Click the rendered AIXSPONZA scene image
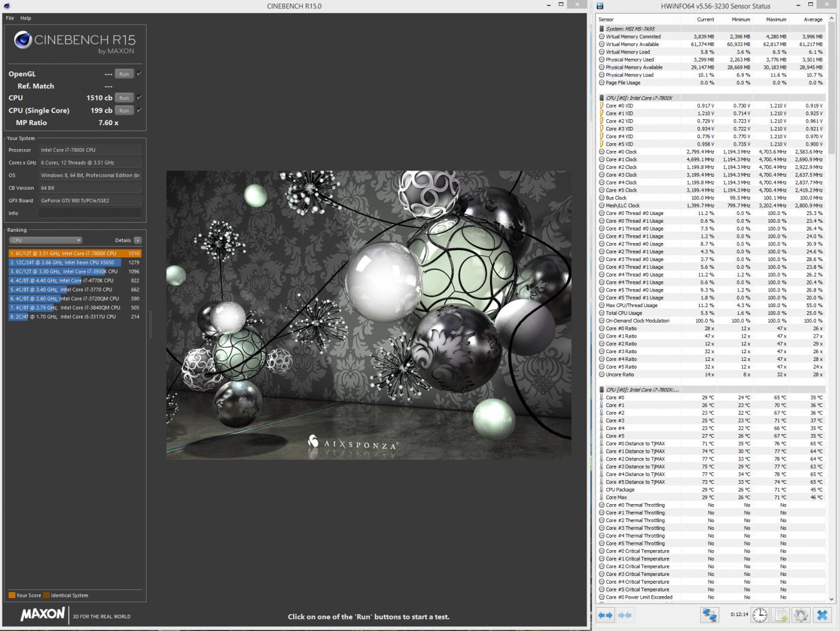This screenshot has width=840, height=631. (368, 315)
